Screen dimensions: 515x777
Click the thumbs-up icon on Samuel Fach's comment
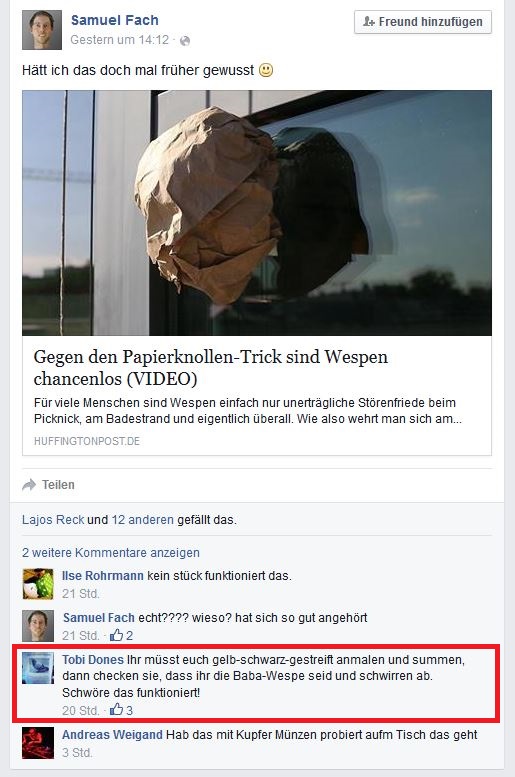(116, 635)
